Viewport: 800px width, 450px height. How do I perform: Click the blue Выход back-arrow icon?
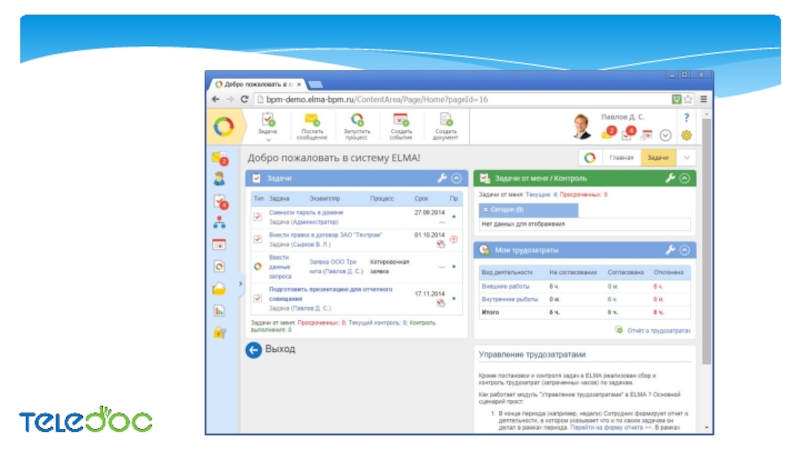(x=254, y=350)
